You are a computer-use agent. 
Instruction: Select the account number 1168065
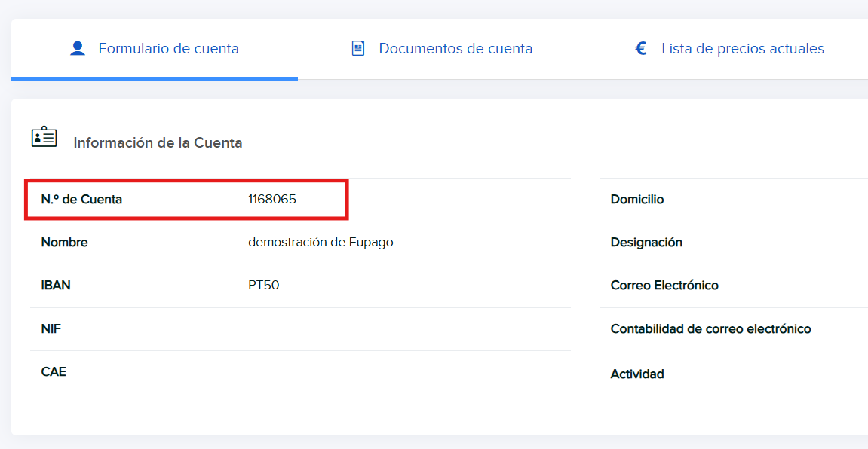point(272,200)
